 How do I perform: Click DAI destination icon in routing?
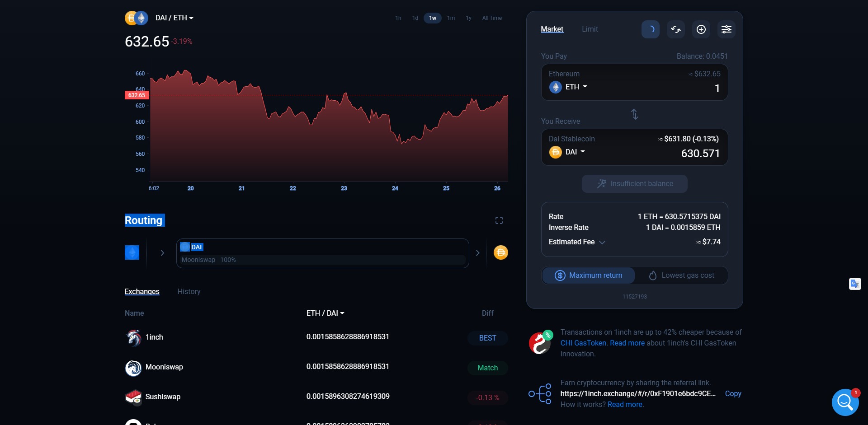point(500,252)
